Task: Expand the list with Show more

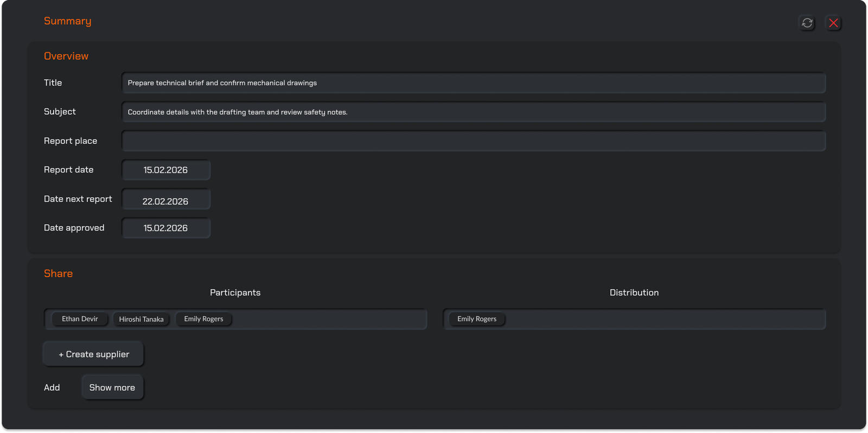Action: tap(112, 387)
